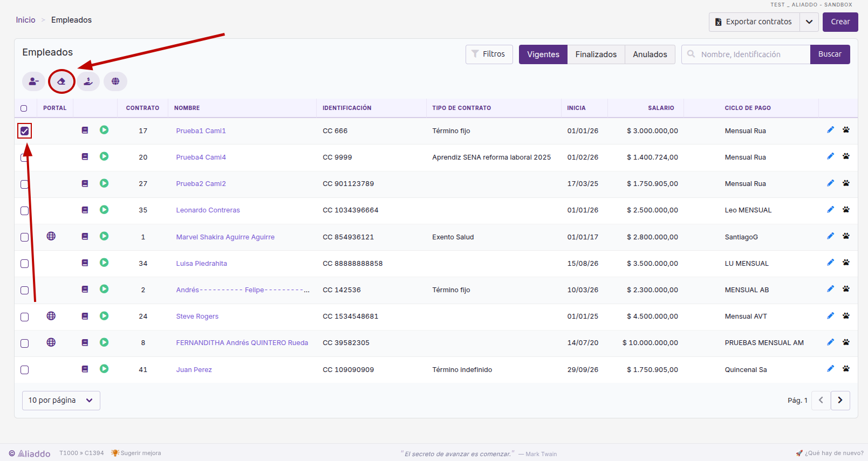Viewport: 868px width, 461px height.
Task: Open the 10 por página dropdown
Action: [61, 401]
